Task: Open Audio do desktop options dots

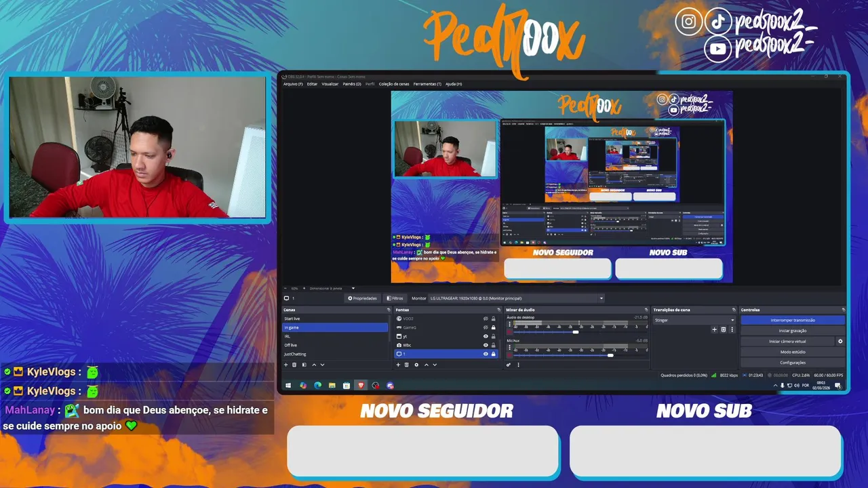Action: (509, 325)
